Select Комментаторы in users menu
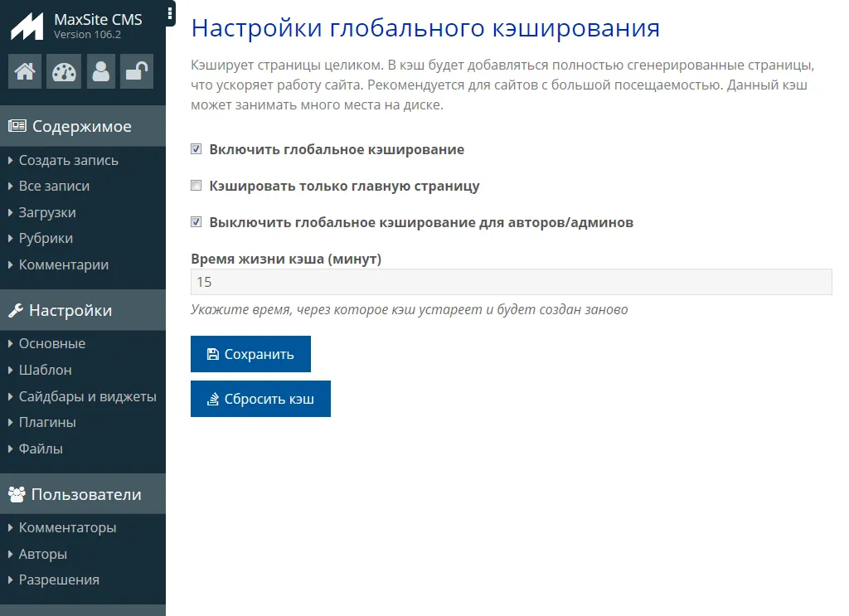The image size is (849, 616). (x=67, y=528)
